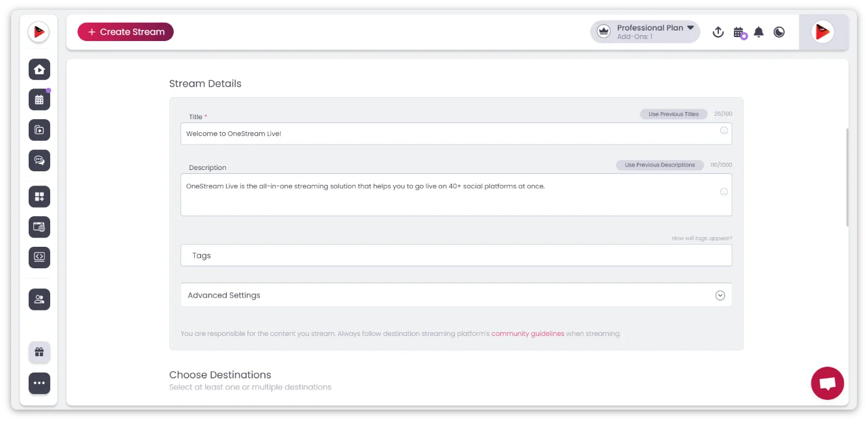Open the live chat sidebar icon

click(x=39, y=160)
